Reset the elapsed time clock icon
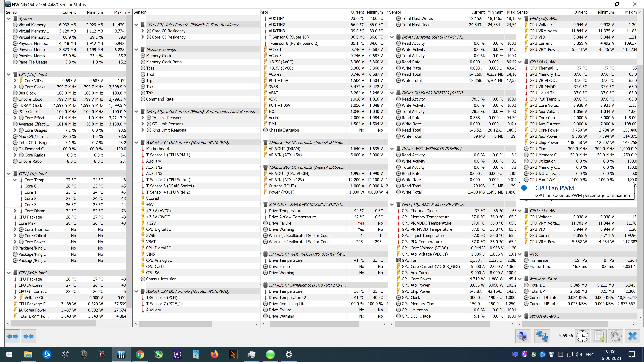 (x=582, y=336)
